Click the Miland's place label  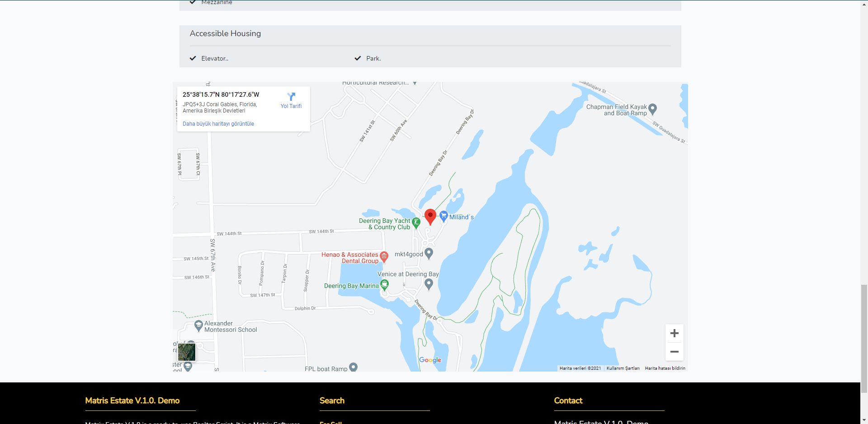click(x=462, y=217)
